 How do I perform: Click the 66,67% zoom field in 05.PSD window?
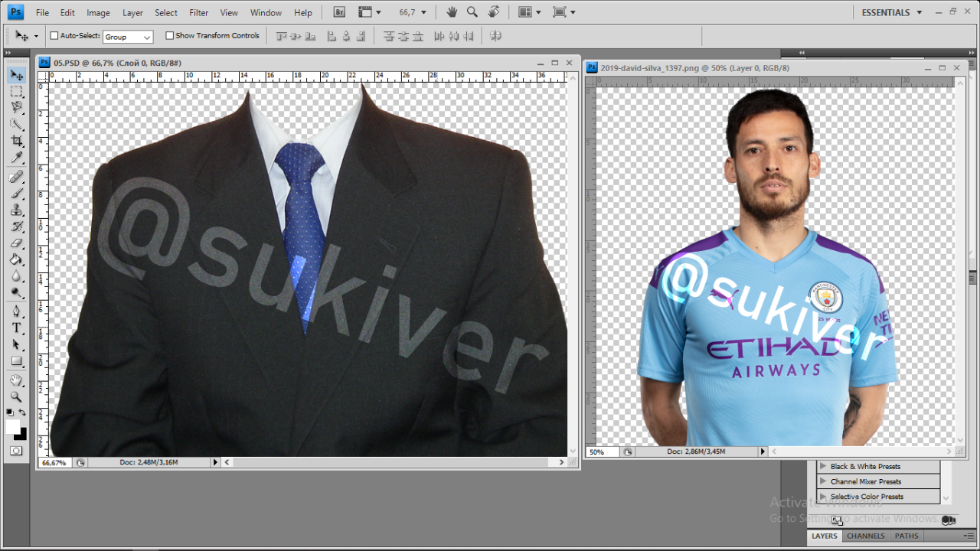(x=54, y=463)
